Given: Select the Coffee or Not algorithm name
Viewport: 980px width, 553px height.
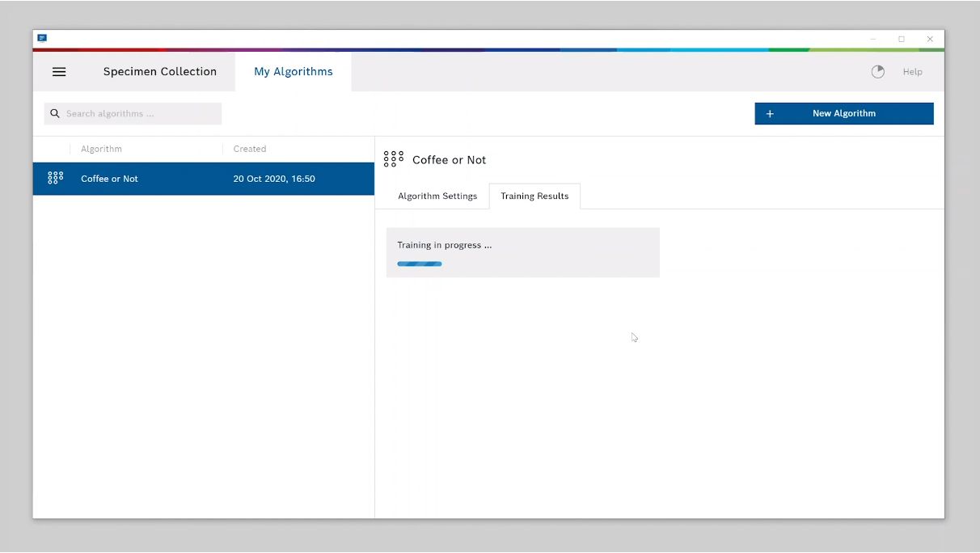Looking at the screenshot, I should click(110, 179).
